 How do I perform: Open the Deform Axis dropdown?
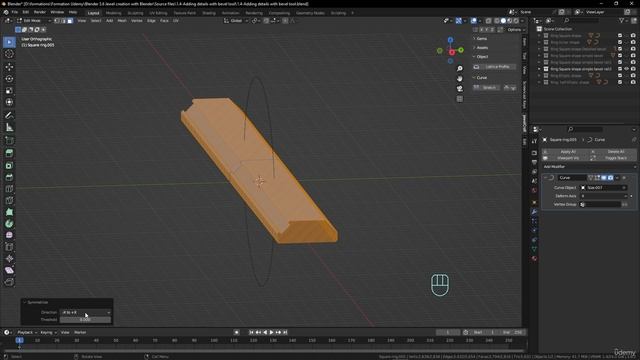[x=604, y=196]
